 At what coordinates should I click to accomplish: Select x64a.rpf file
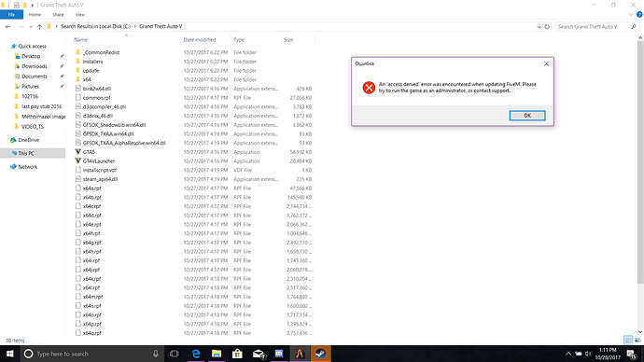pyautogui.click(x=91, y=188)
